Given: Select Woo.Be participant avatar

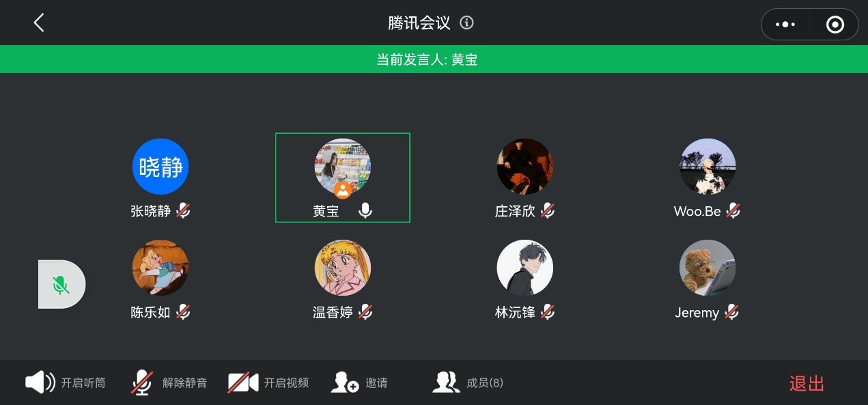Looking at the screenshot, I should tap(708, 167).
